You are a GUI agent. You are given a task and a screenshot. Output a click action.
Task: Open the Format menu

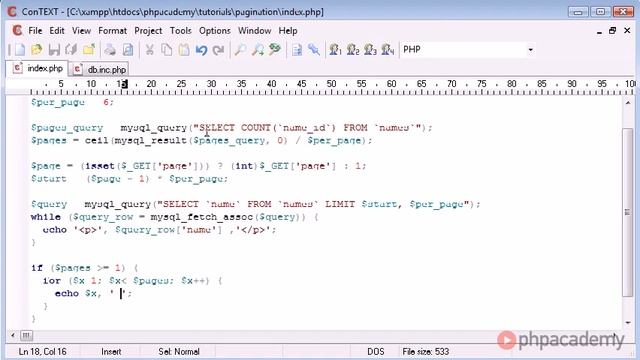coord(112,31)
